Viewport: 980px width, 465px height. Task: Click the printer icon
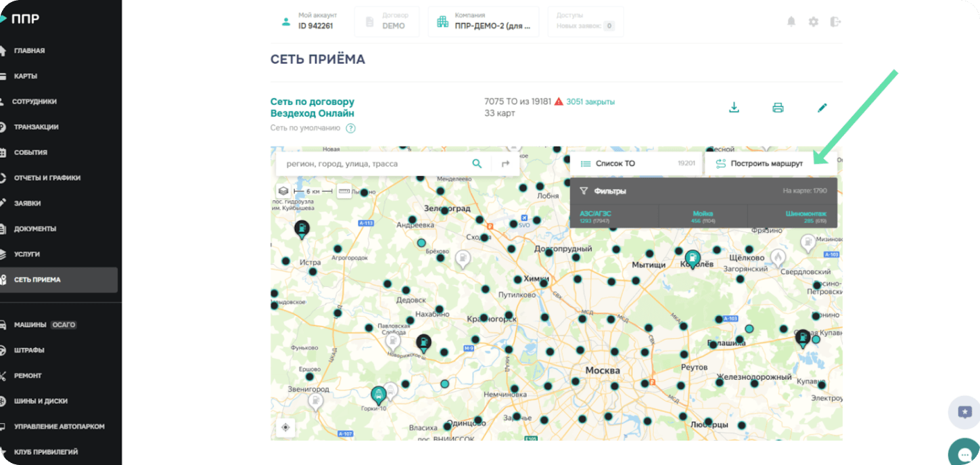(778, 108)
